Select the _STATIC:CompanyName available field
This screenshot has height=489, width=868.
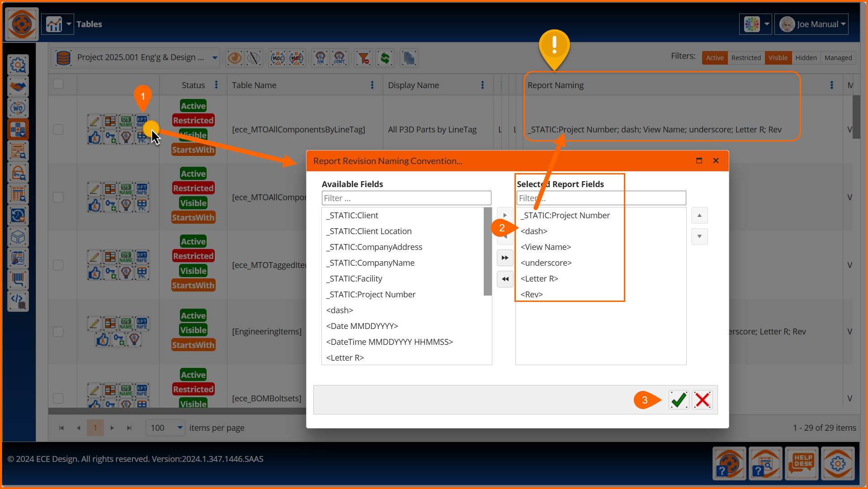tap(370, 263)
